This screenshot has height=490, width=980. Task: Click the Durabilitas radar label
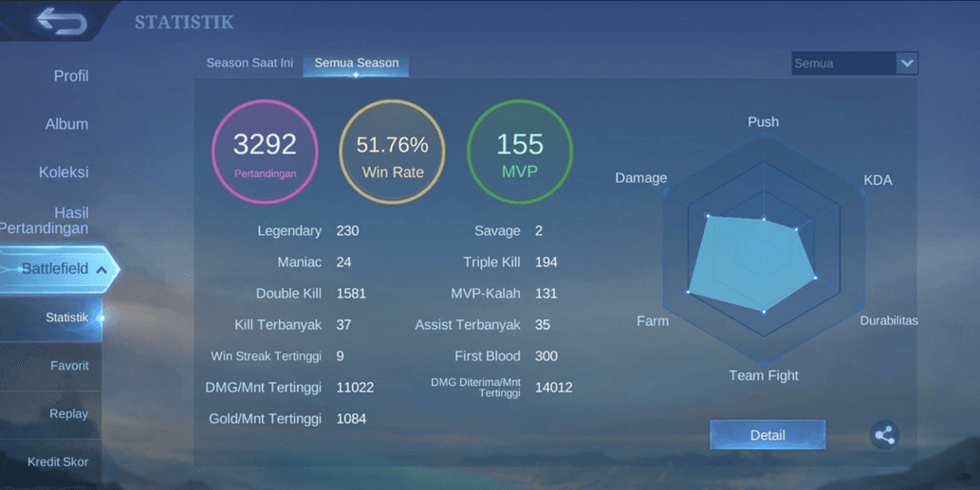(x=889, y=321)
